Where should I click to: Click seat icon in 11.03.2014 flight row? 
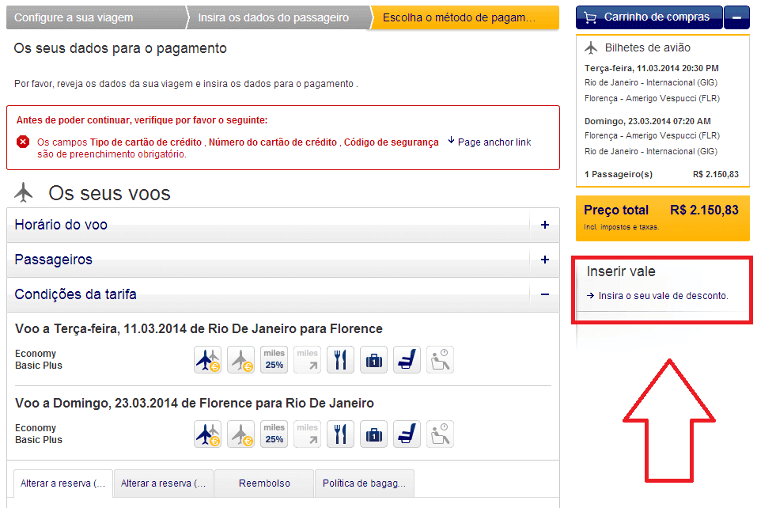407,360
